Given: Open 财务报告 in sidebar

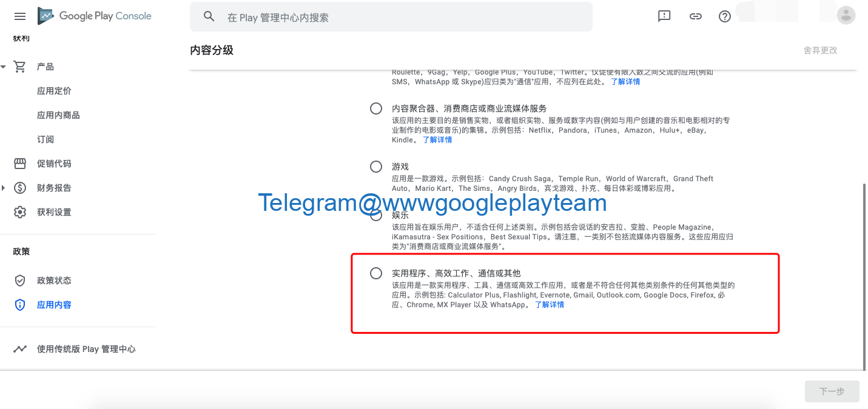Looking at the screenshot, I should [x=54, y=188].
